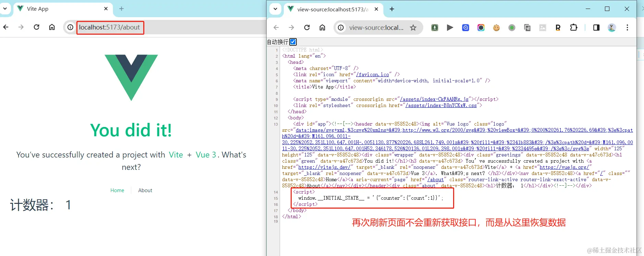Image resolution: width=644 pixels, height=256 pixels.
Task: Open the colorful camera-lens extension
Action: click(x=481, y=28)
